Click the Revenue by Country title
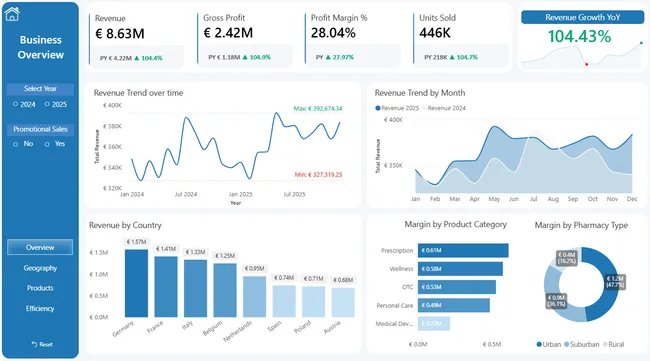This screenshot has width=650, height=361. (125, 225)
